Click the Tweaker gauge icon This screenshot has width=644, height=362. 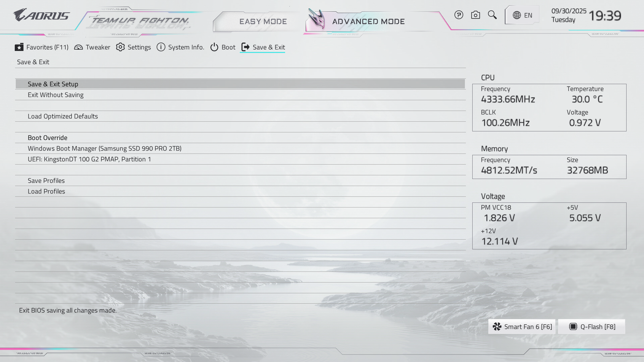[78, 47]
